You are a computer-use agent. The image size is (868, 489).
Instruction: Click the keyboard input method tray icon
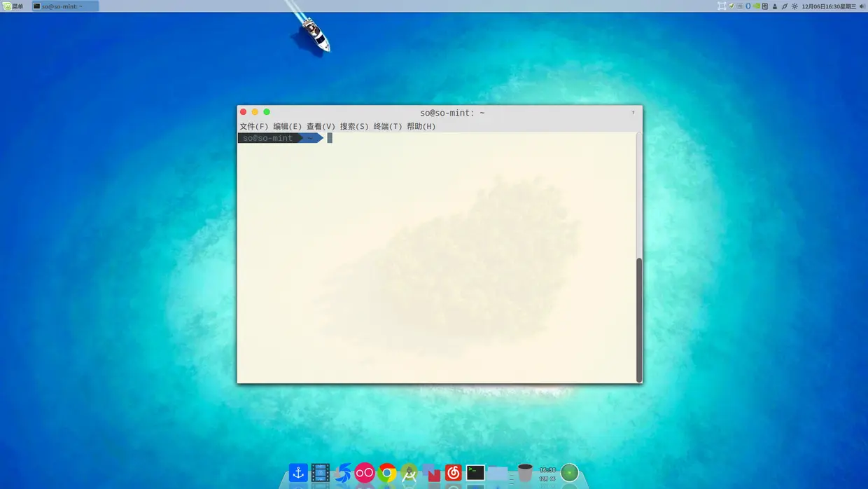click(x=740, y=6)
